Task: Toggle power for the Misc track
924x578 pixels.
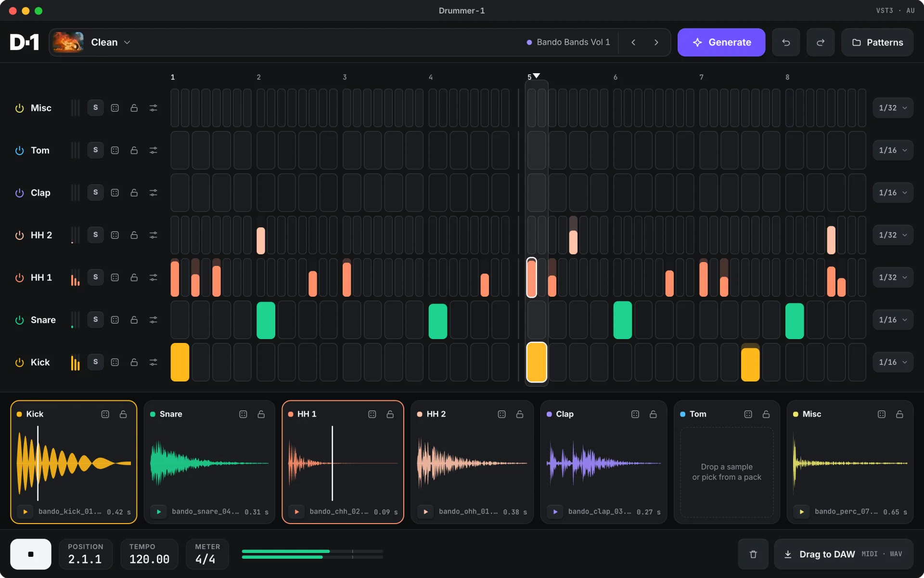Action: click(19, 108)
